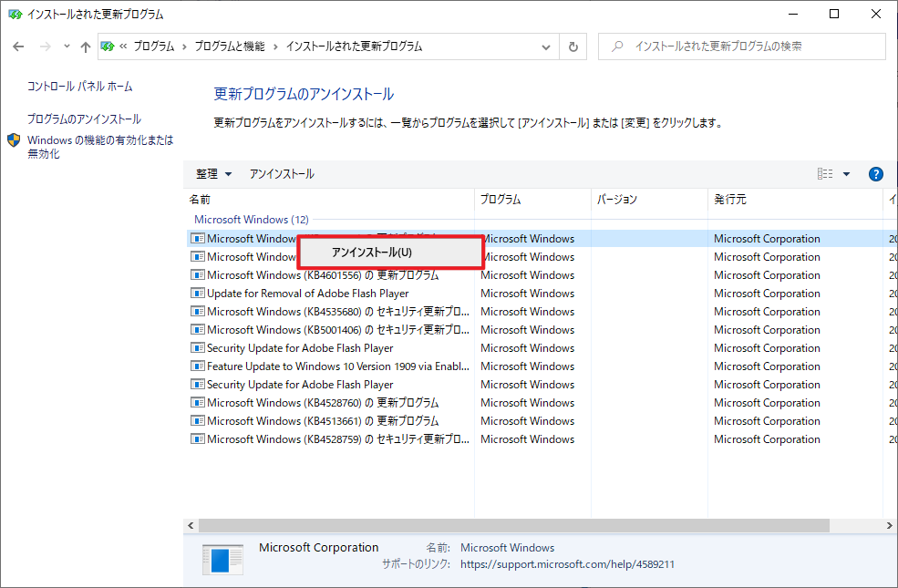Select the KB4535680 security update row
The image size is (898, 588).
pyautogui.click(x=542, y=312)
